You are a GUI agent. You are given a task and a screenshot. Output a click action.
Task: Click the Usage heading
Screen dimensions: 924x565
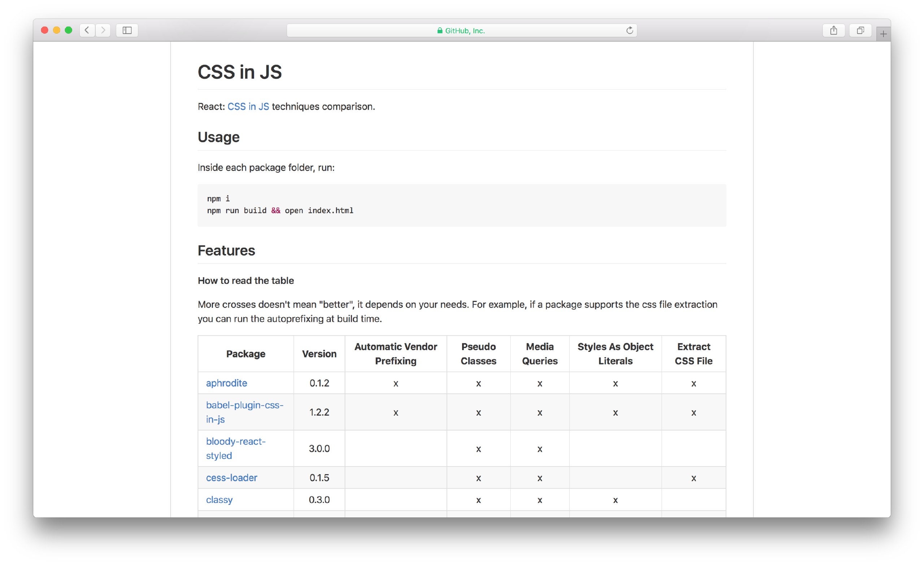(219, 137)
